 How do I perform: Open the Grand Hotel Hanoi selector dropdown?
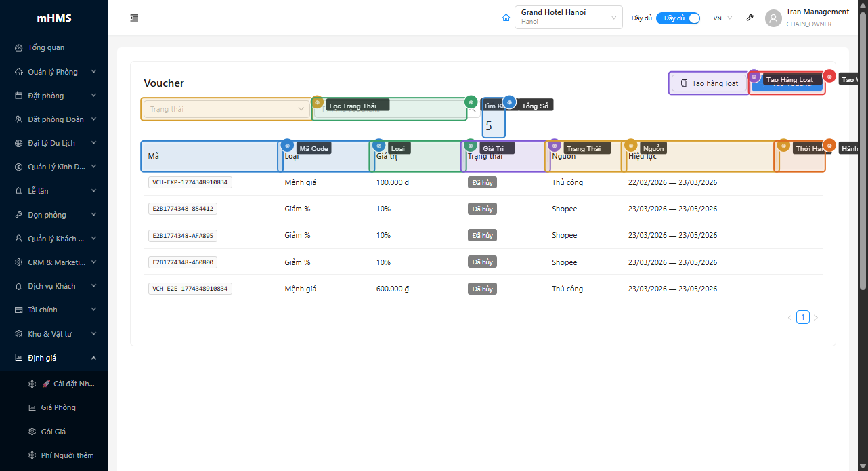point(568,18)
